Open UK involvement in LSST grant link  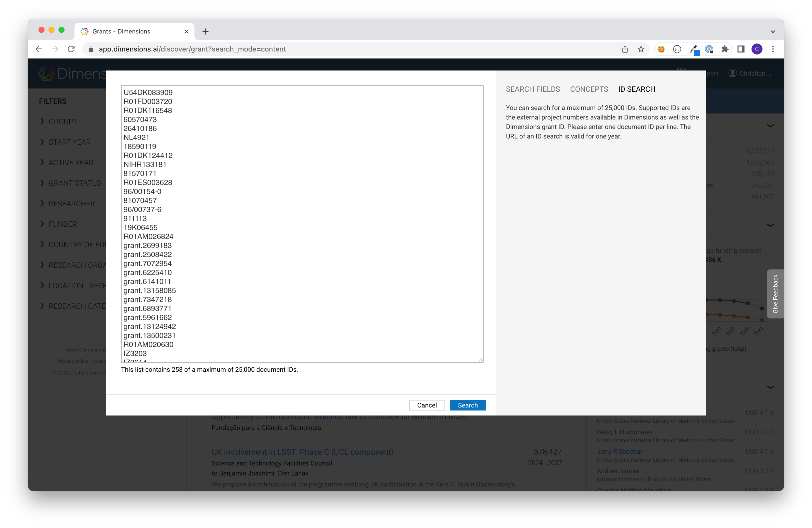point(302,451)
